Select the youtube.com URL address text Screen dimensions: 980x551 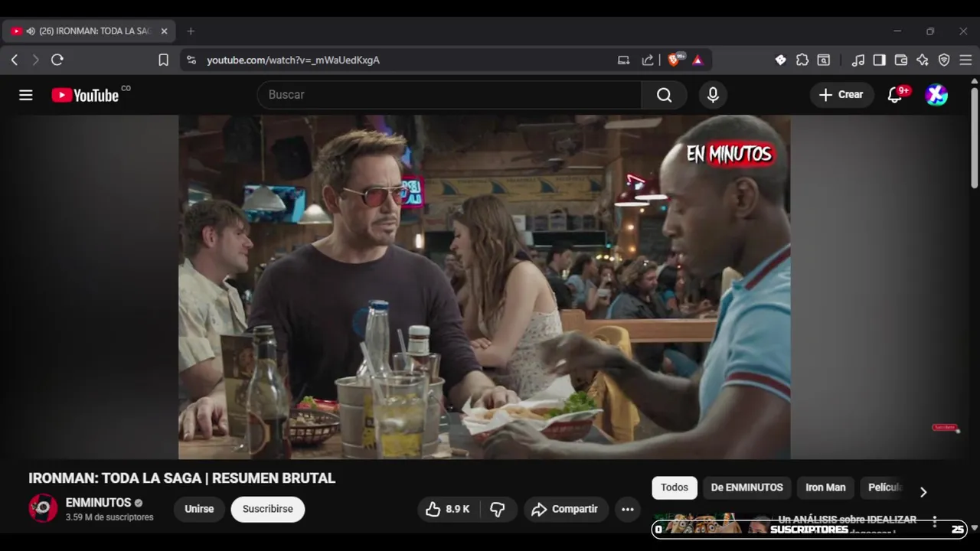point(293,60)
